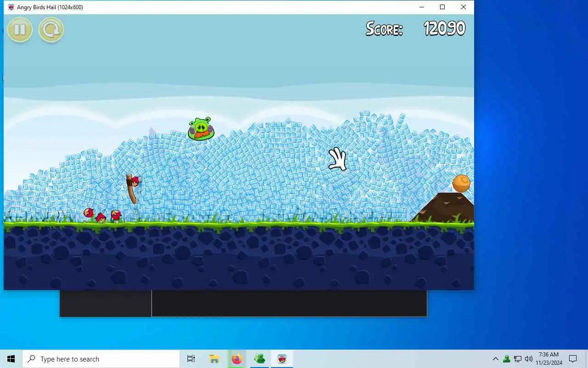
Task: Close the Angry Birds Hail window
Action: coord(464,7)
